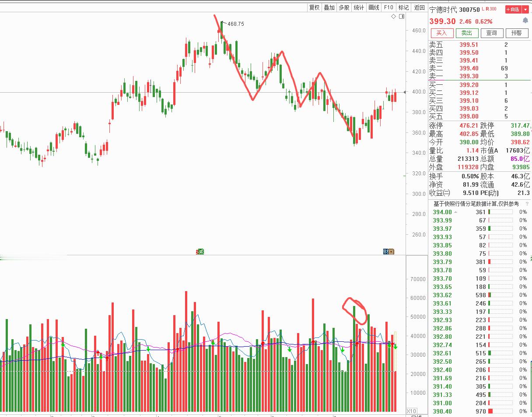Screen dimensions: 532x417
Task: Click the current price 399.30 header
Action: tap(442, 21)
